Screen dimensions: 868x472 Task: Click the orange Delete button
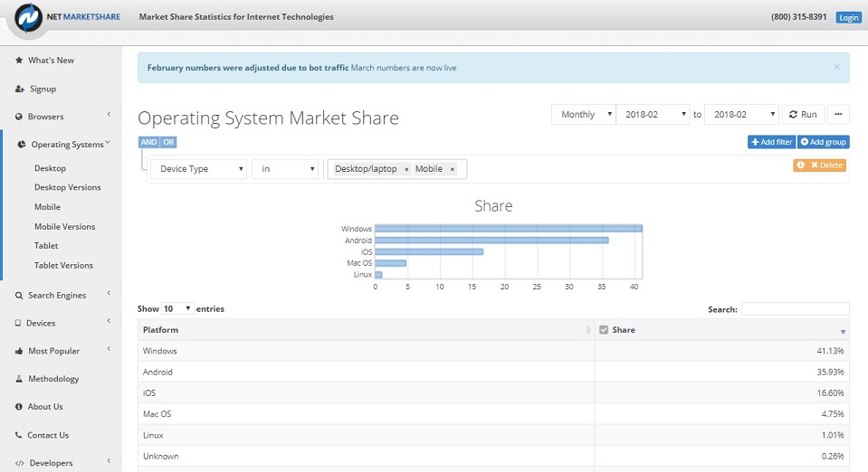coord(820,165)
